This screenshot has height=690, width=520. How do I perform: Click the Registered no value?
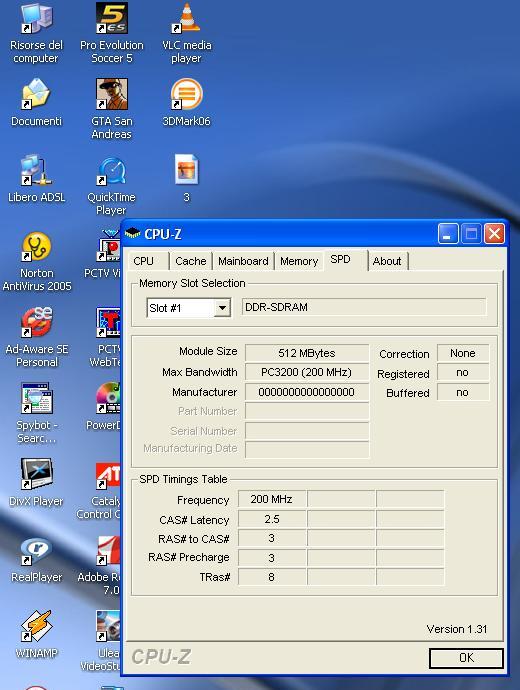[463, 372]
